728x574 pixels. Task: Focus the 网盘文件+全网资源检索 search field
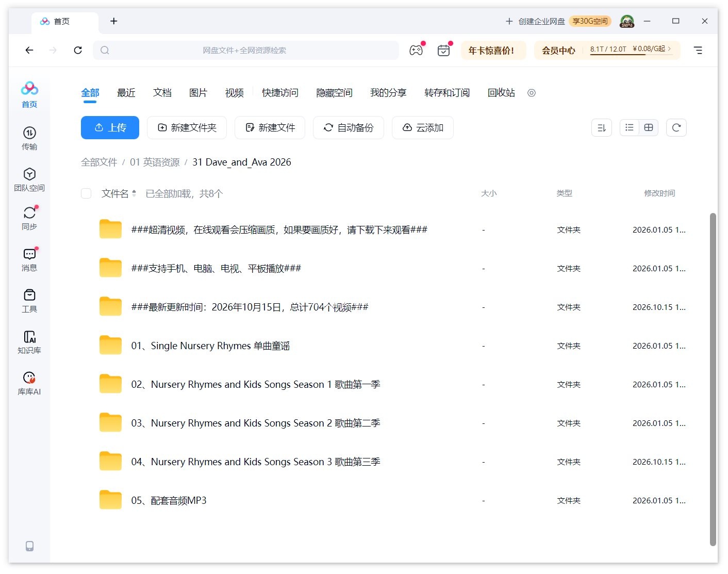[x=246, y=50]
